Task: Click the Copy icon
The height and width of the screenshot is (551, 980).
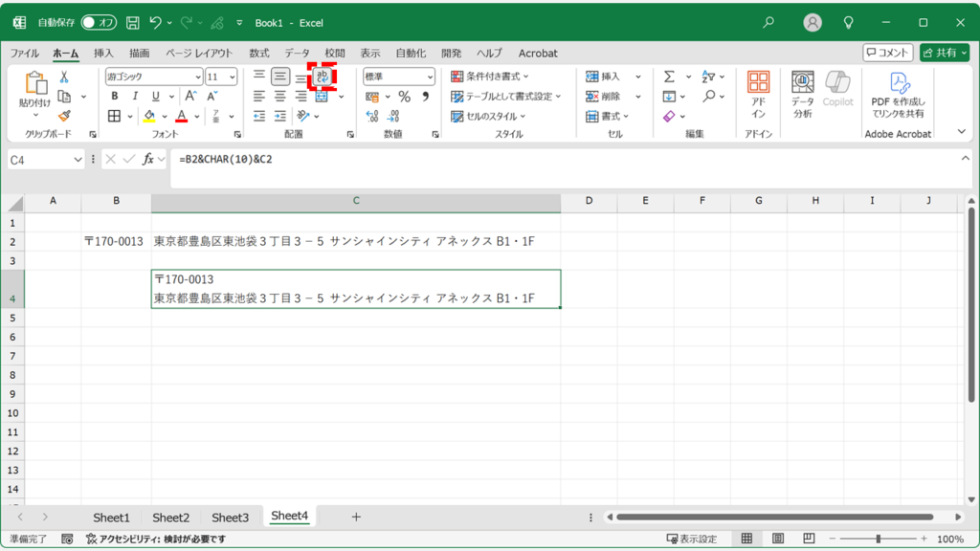Action: 64,97
